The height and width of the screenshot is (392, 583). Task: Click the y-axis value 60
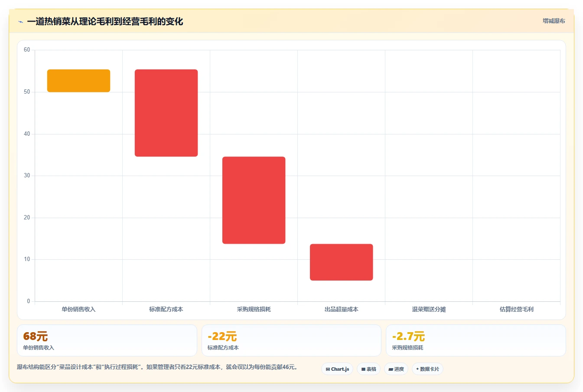point(27,50)
